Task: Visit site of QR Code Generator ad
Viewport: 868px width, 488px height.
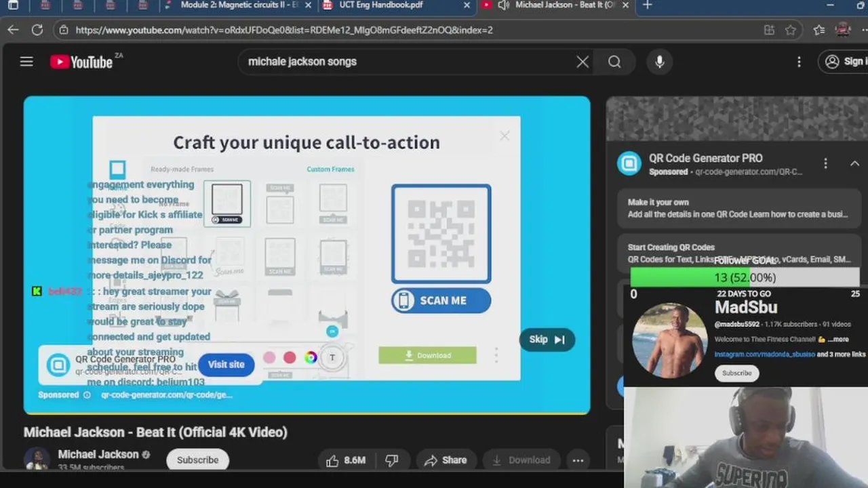Action: pyautogui.click(x=226, y=365)
